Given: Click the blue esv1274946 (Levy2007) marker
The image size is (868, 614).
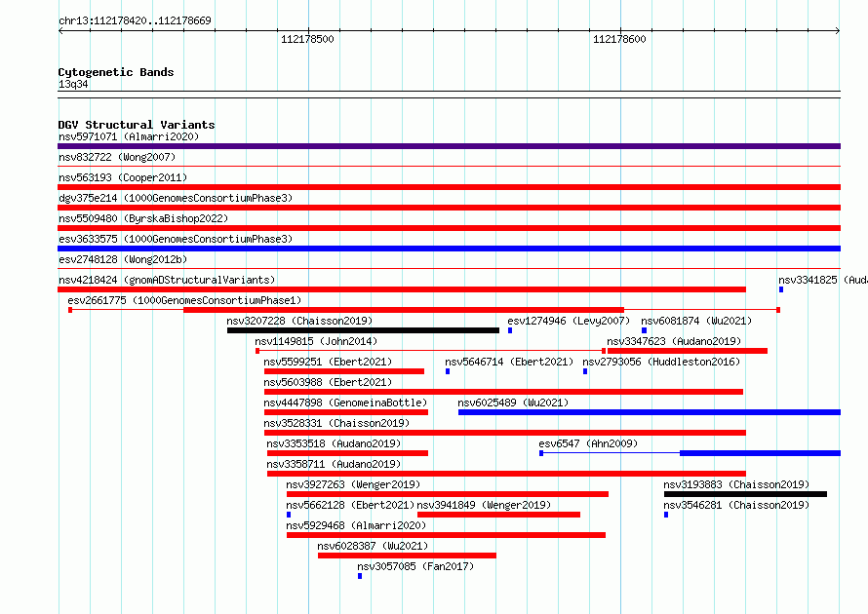Looking at the screenshot, I should tap(510, 330).
